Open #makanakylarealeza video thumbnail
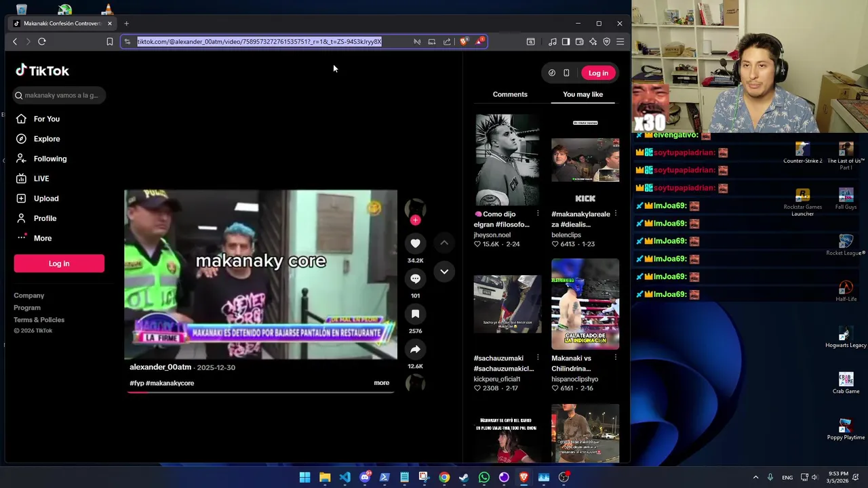The width and height of the screenshot is (868, 488). click(585, 160)
